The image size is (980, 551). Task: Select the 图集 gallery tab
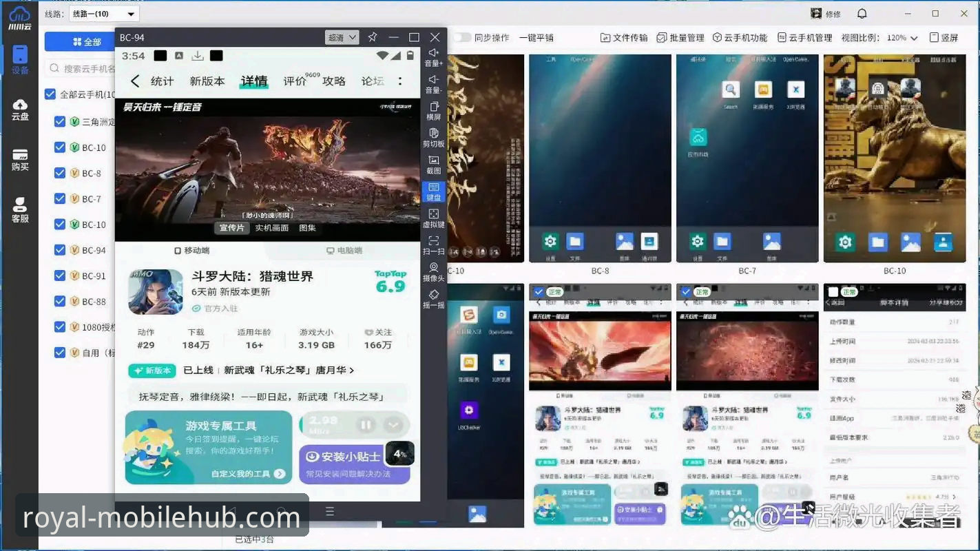(307, 228)
